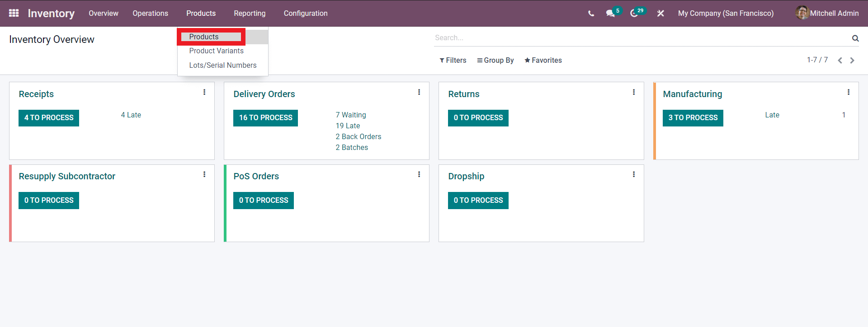Open Dropship card kebab menu
The image size is (868, 327).
pyautogui.click(x=634, y=174)
